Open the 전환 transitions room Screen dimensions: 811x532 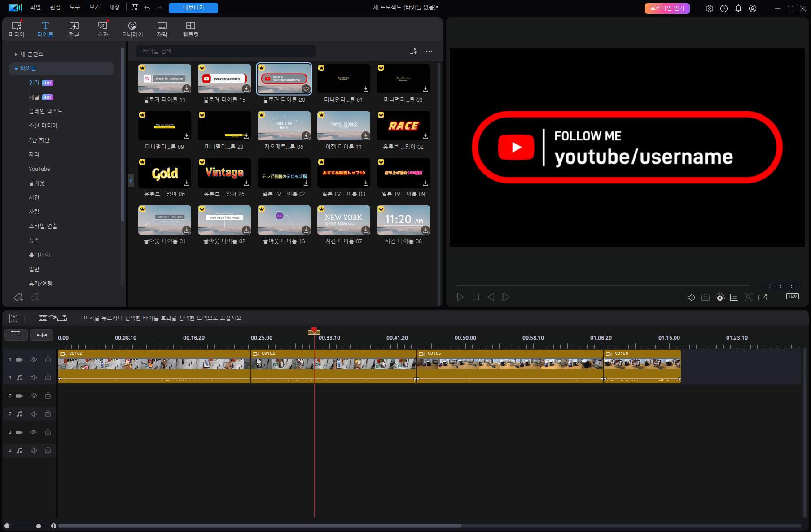74,29
